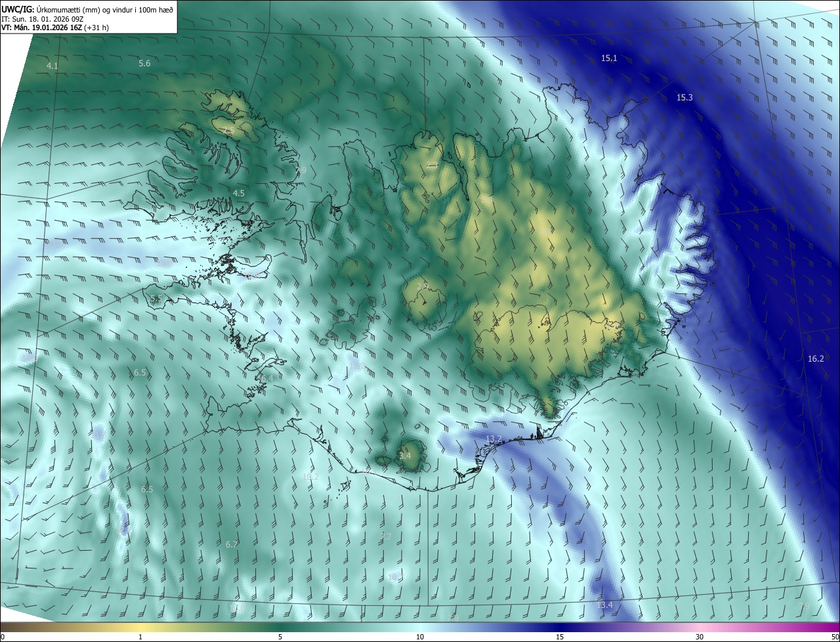
Task: Click the 4.1 precipitation value
Action: [x=52, y=66]
